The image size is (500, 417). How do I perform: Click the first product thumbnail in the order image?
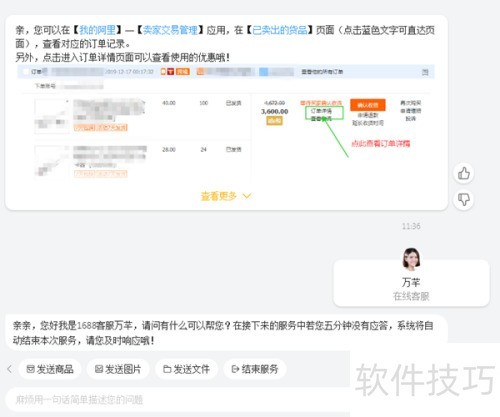(x=52, y=116)
